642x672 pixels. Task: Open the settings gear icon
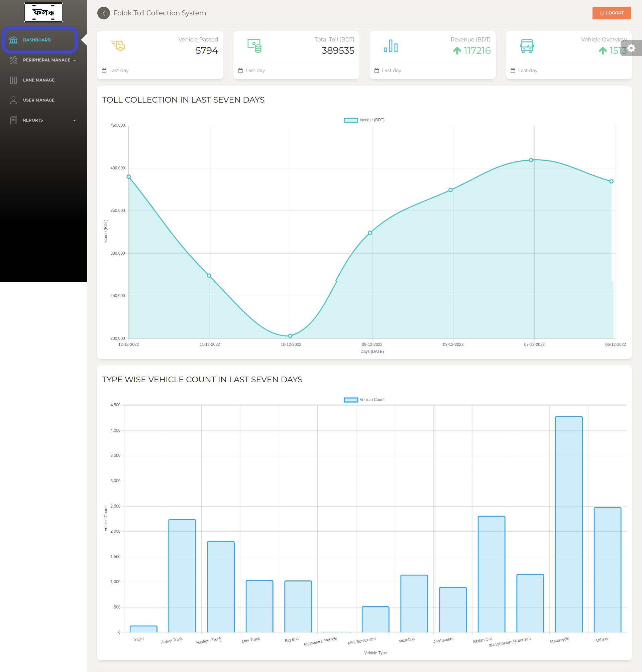tap(631, 48)
